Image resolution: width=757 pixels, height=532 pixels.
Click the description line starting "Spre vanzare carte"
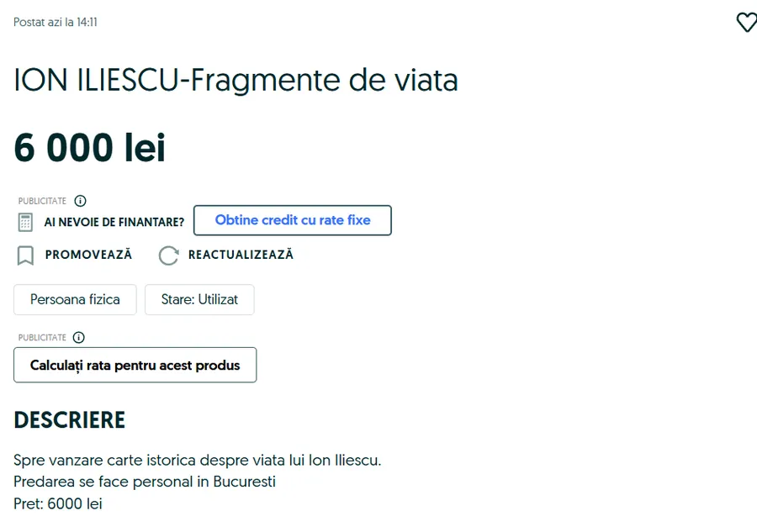tap(197, 461)
